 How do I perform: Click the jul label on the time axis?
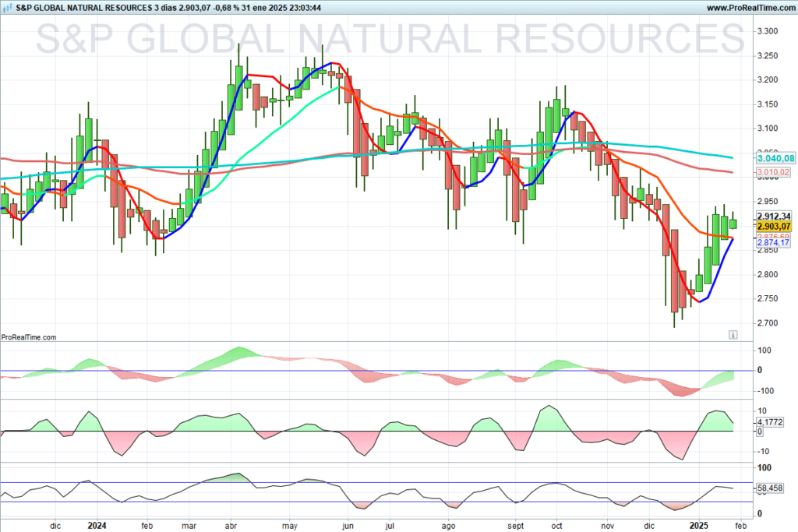[x=390, y=526]
